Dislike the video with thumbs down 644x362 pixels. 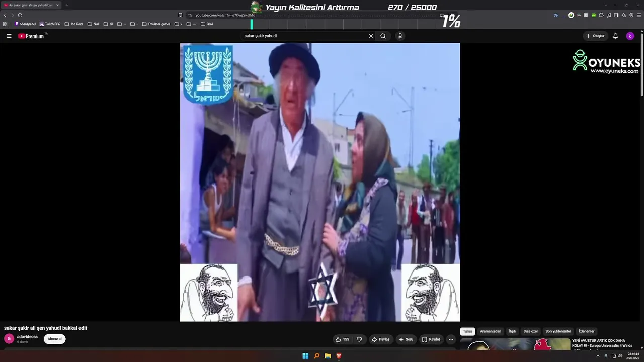tap(359, 339)
